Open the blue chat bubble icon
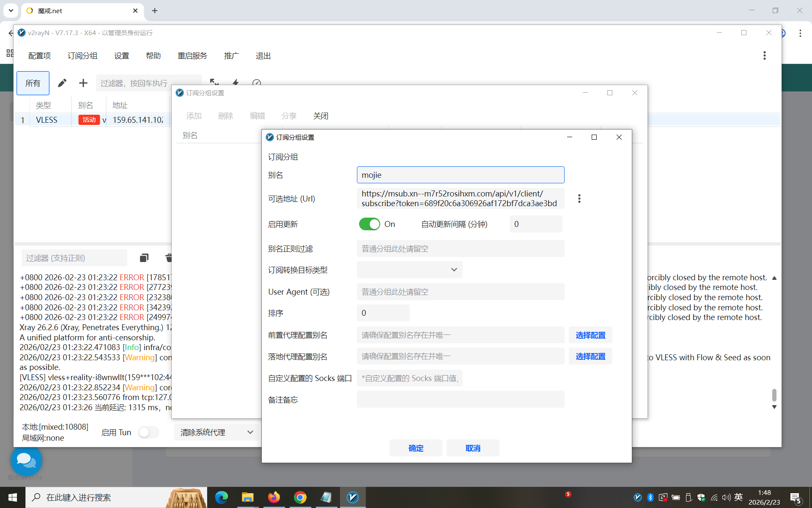 pyautogui.click(x=26, y=461)
